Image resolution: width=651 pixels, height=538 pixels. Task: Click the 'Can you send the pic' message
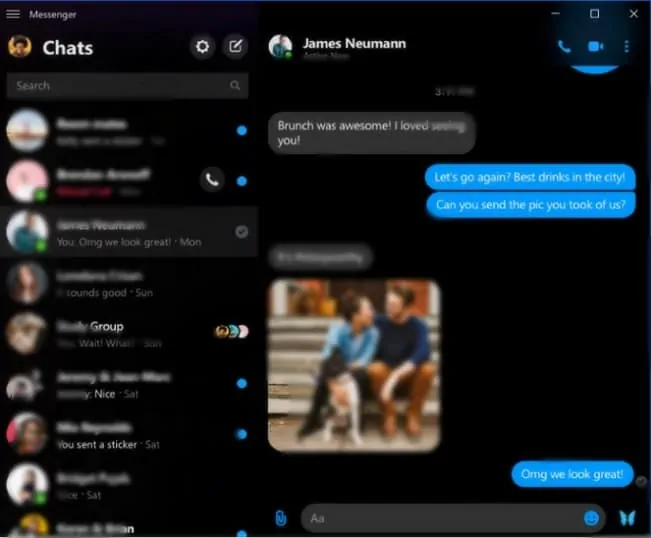pyautogui.click(x=531, y=205)
